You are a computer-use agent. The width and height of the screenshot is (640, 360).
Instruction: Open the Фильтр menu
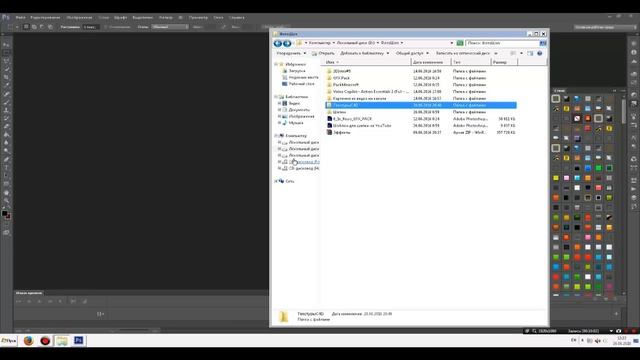tap(165, 18)
